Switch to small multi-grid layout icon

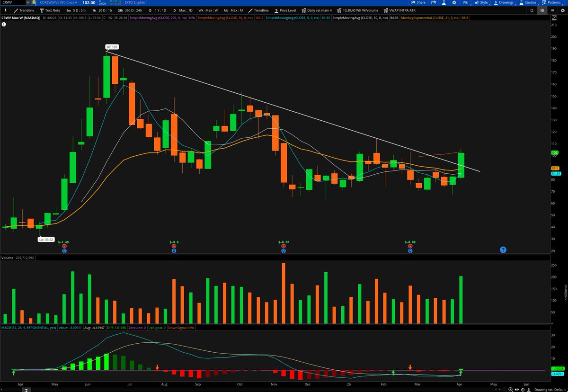tap(552, 10)
